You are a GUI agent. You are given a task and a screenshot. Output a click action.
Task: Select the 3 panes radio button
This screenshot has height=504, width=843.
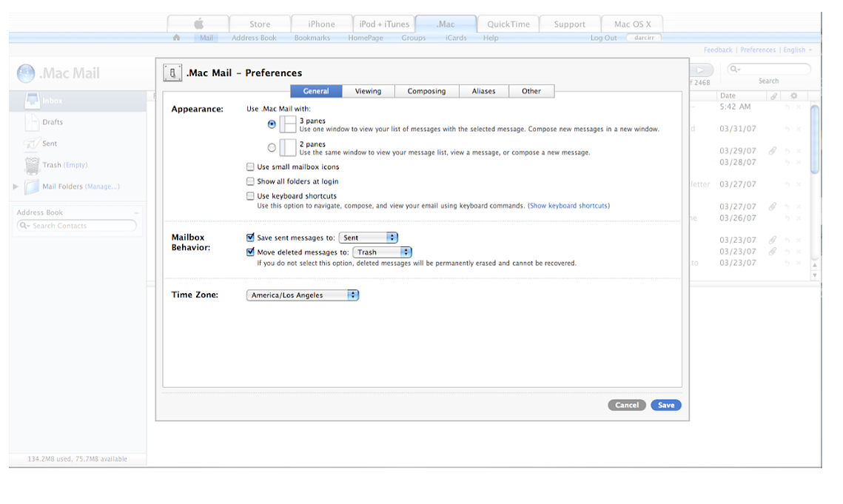272,124
